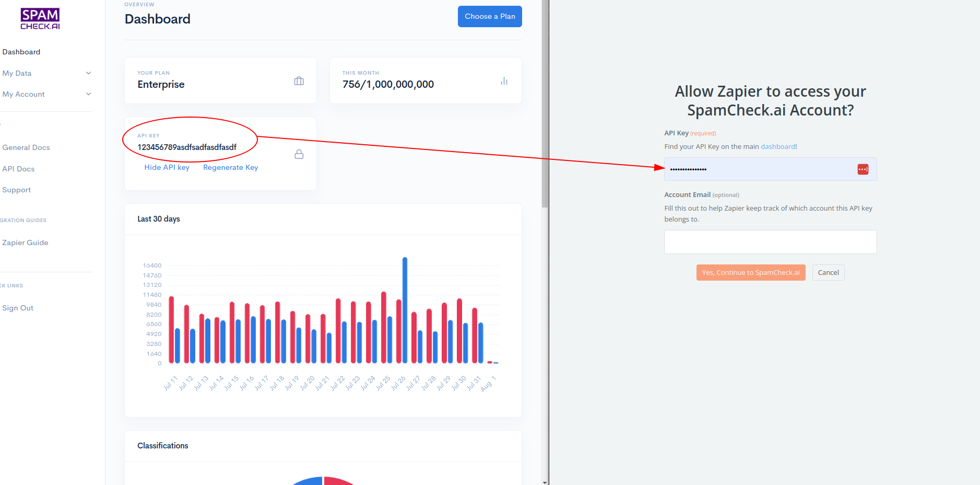Viewport: 980px width, 485px height.
Task: Click the Hide API key link
Action: (x=167, y=167)
